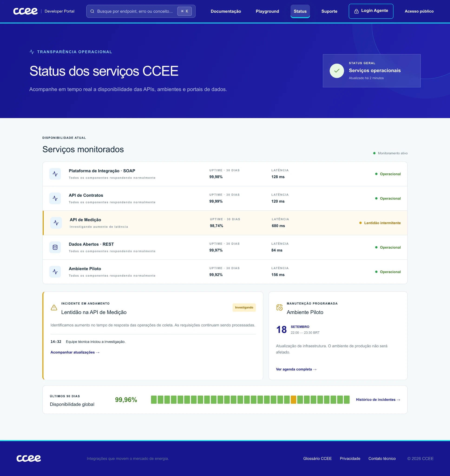Open Ver agenda completa link
The image size is (450, 476).
[296, 369]
